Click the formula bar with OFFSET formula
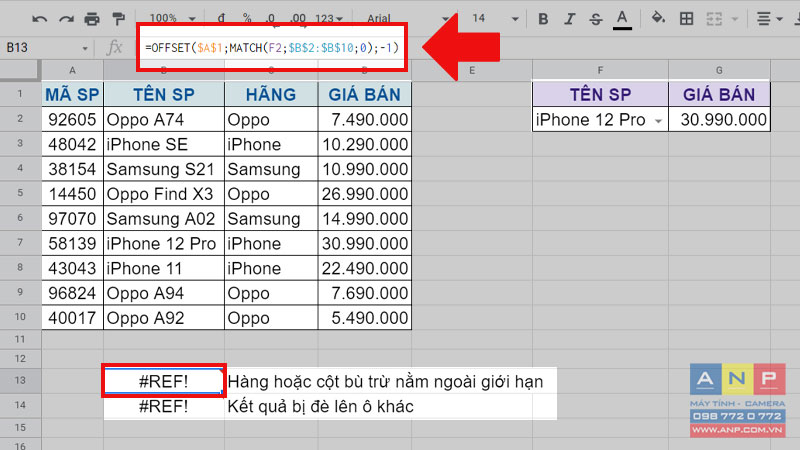 271,48
